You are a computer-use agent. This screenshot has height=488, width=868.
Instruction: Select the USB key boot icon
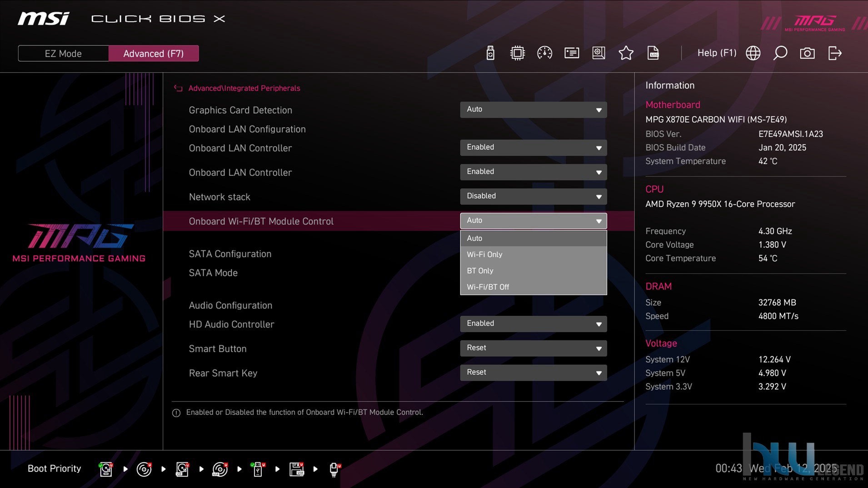coord(258,469)
